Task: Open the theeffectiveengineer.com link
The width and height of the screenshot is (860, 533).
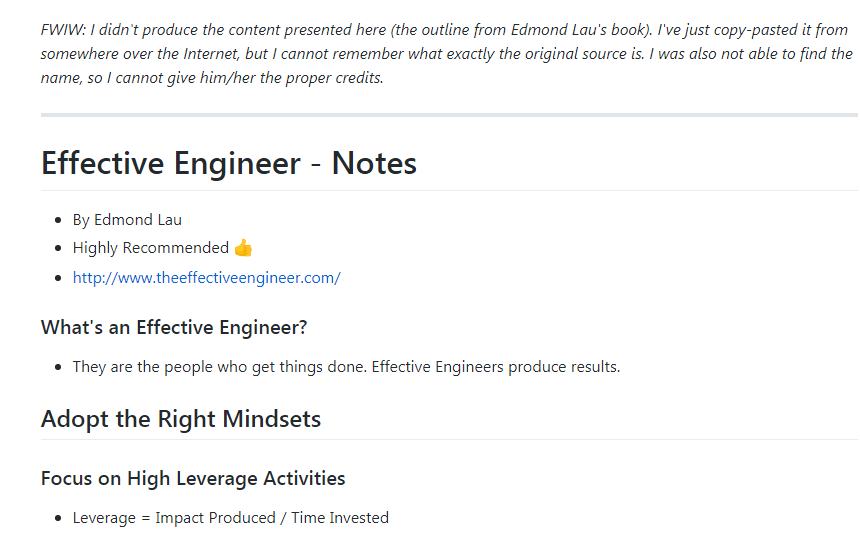Action: pyautogui.click(x=206, y=277)
